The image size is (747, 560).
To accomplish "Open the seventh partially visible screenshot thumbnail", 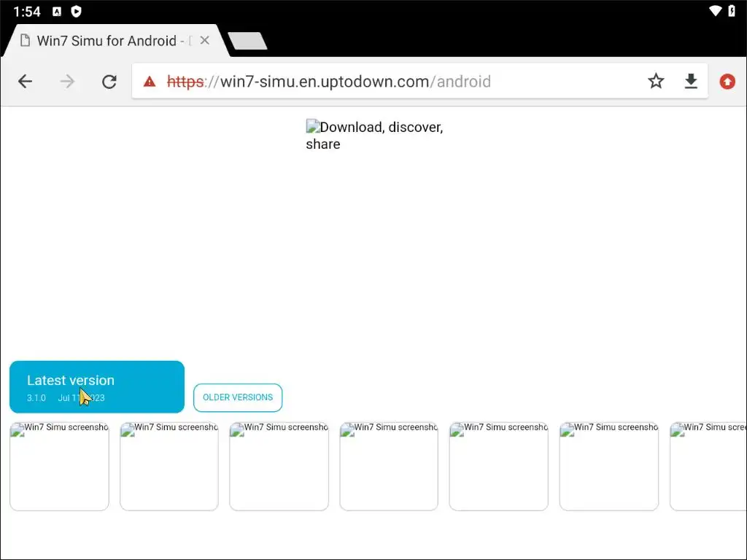I will click(708, 466).
